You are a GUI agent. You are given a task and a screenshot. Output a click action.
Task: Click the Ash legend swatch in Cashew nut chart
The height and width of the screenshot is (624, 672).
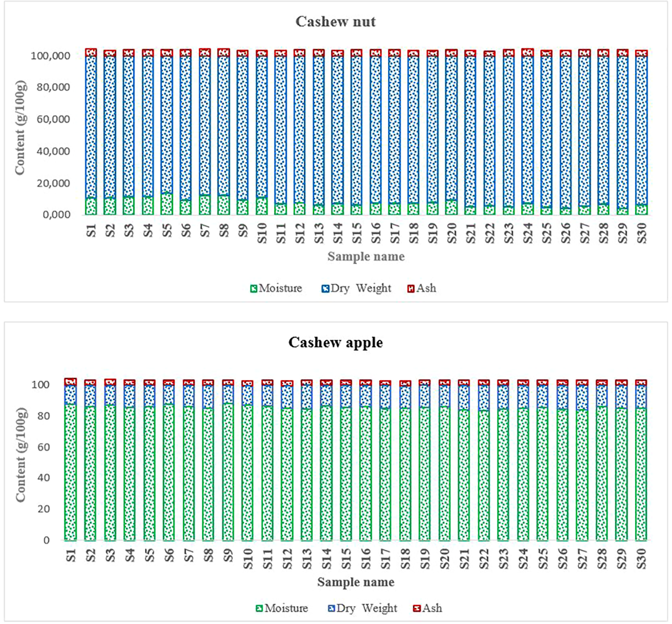411,289
